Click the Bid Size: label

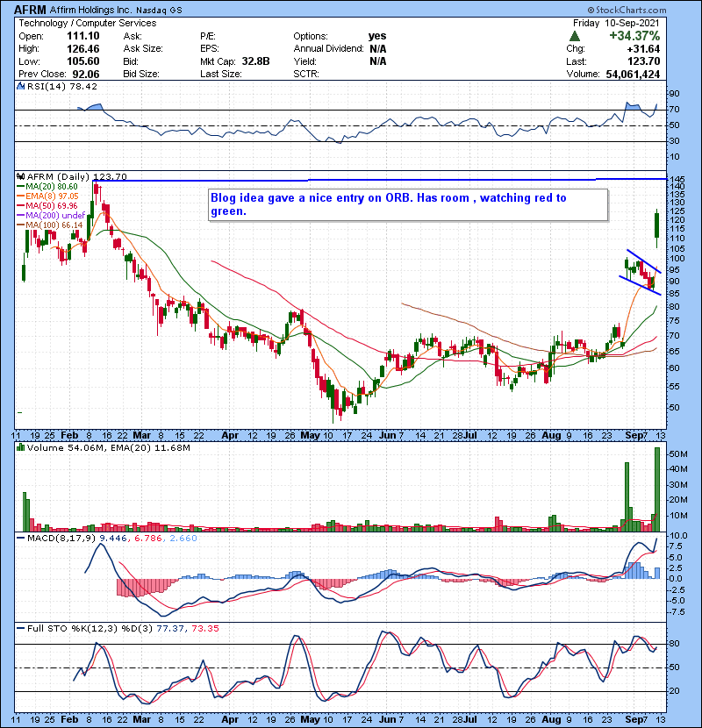pos(141,74)
